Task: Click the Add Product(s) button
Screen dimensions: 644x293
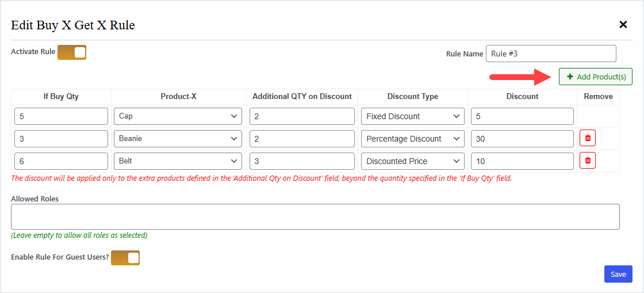Action: tap(595, 77)
